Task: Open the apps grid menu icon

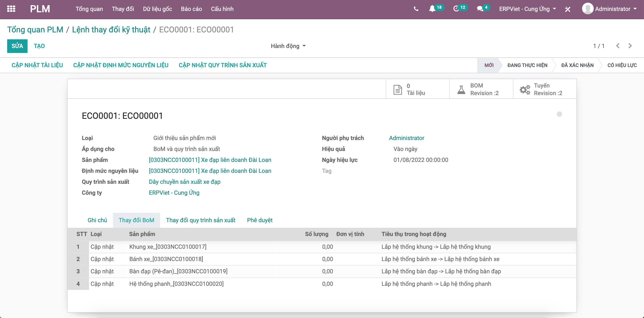Action: [11, 9]
